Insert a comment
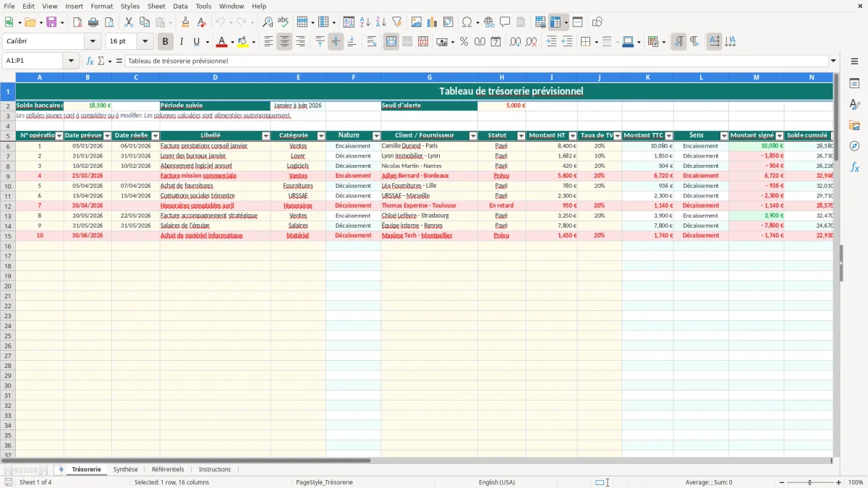 505,22
